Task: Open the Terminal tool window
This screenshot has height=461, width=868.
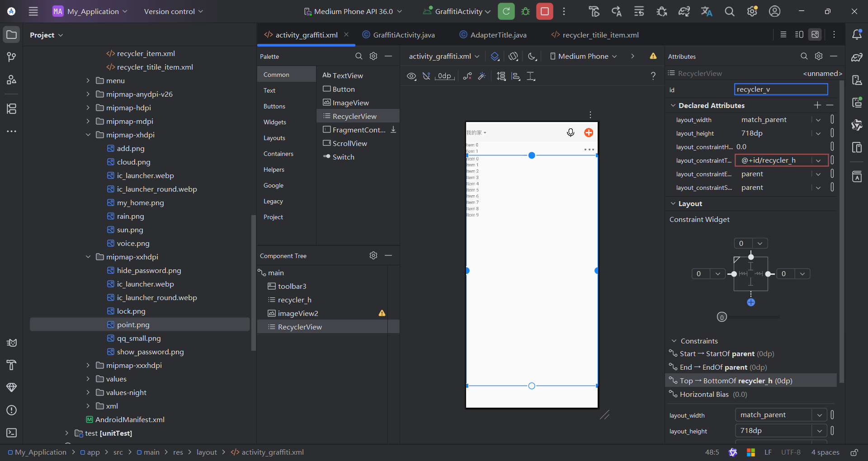Action: click(x=12, y=433)
